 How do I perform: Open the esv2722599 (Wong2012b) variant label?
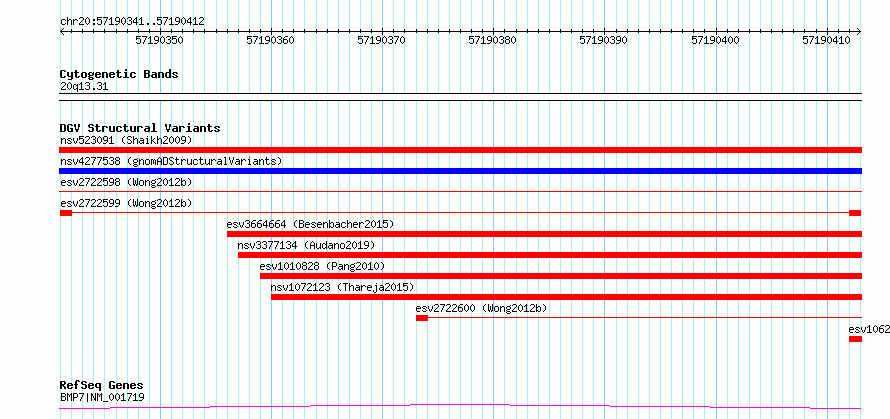point(126,203)
